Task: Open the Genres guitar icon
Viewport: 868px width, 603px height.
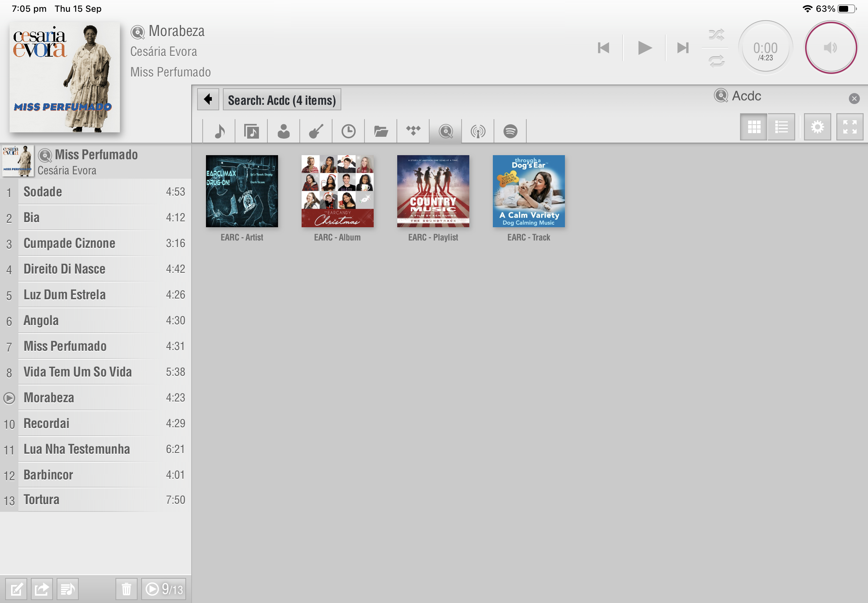Action: coord(316,132)
